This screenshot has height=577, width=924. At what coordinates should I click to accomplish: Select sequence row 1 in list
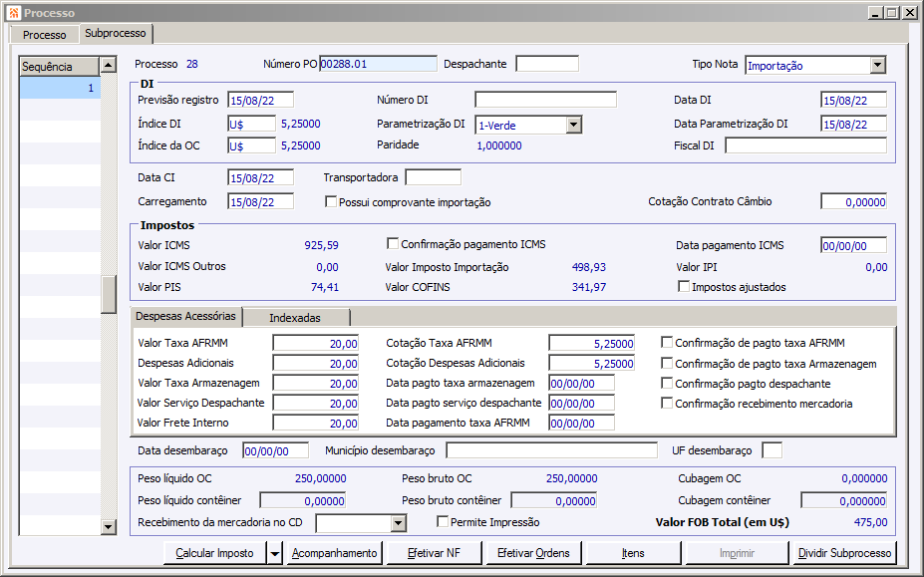[x=60, y=88]
